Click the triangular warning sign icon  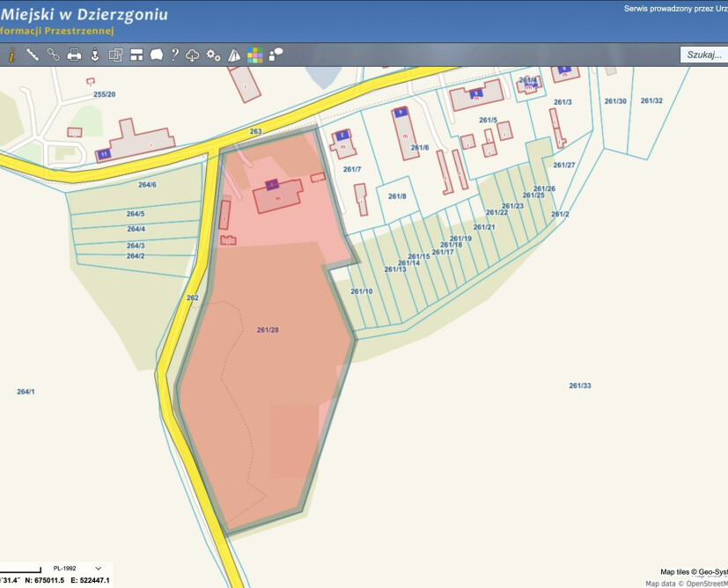tap(234, 55)
